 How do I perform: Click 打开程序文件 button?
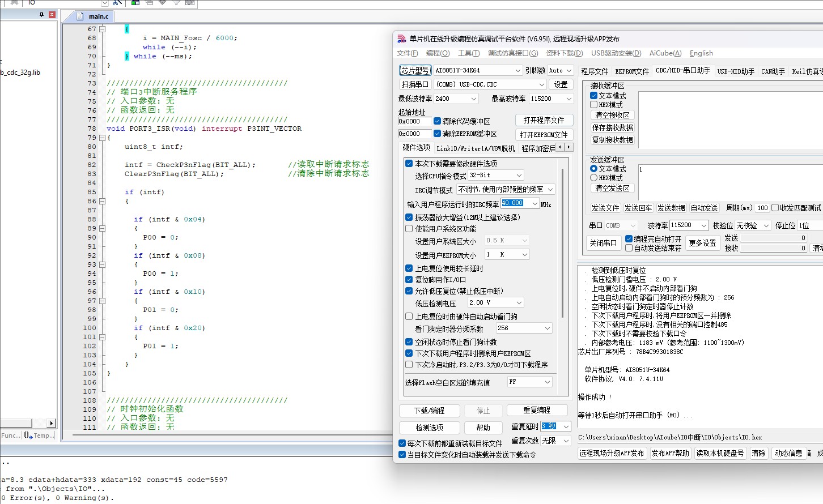coord(544,121)
